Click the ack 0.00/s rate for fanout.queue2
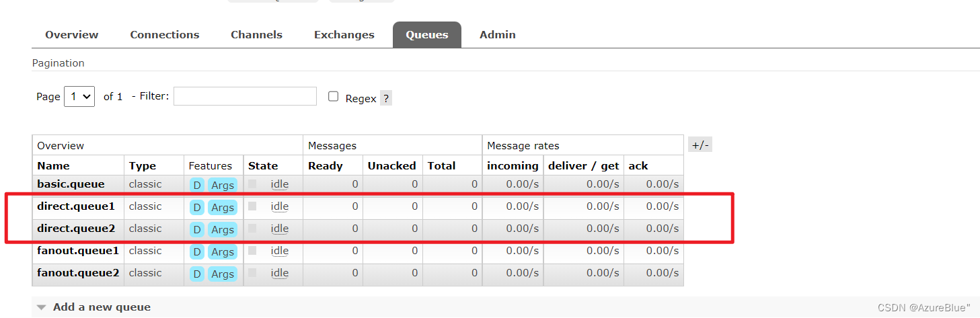This screenshot has height=318, width=980. pos(663,273)
